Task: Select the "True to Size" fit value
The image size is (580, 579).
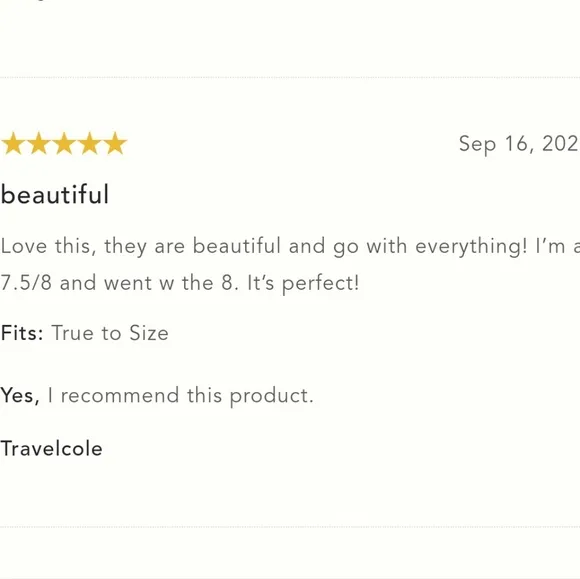Action: coord(110,333)
